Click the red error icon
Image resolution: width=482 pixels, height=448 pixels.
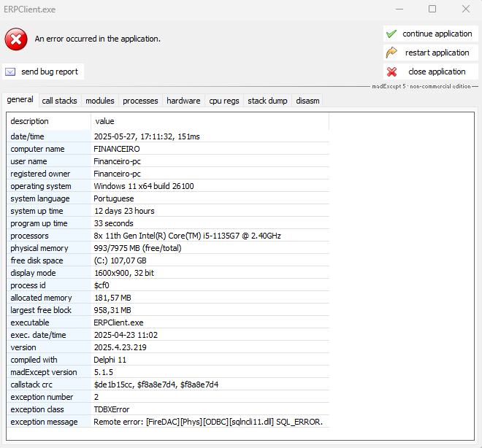(16, 39)
